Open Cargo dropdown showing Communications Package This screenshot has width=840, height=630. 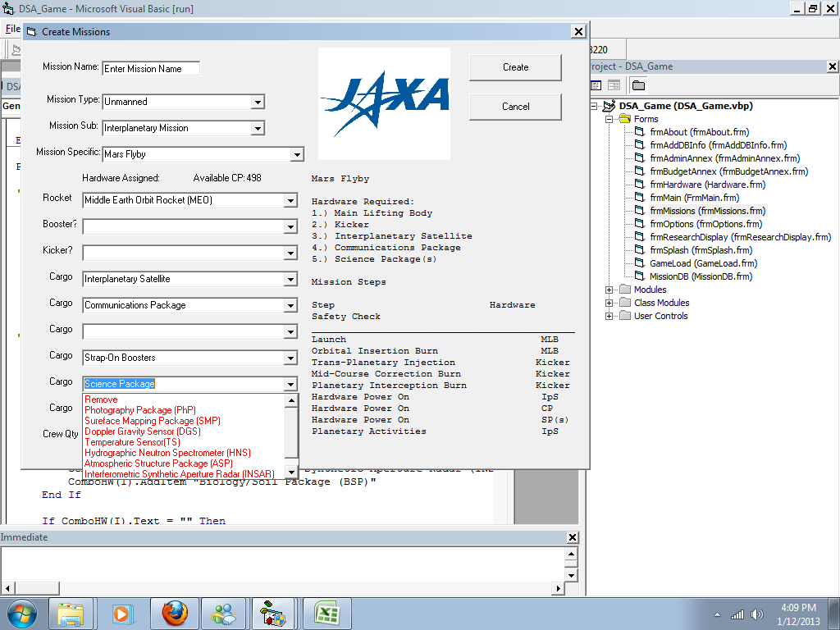point(290,305)
